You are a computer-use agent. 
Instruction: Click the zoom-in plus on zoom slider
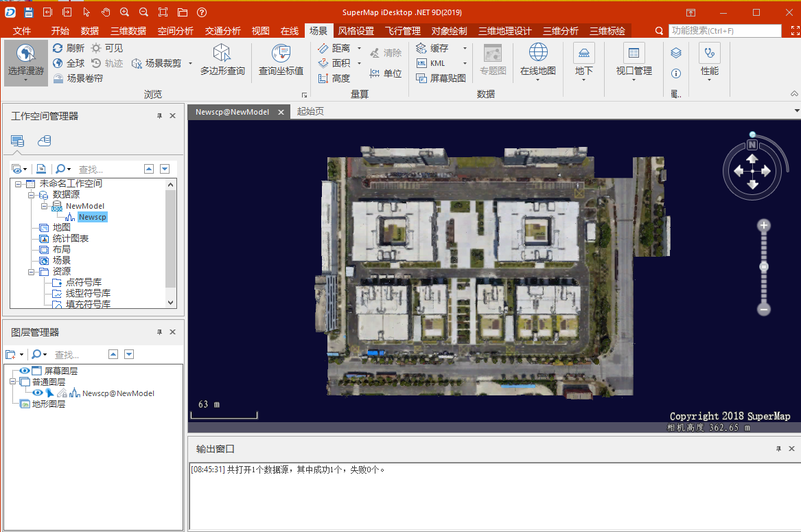click(x=764, y=226)
